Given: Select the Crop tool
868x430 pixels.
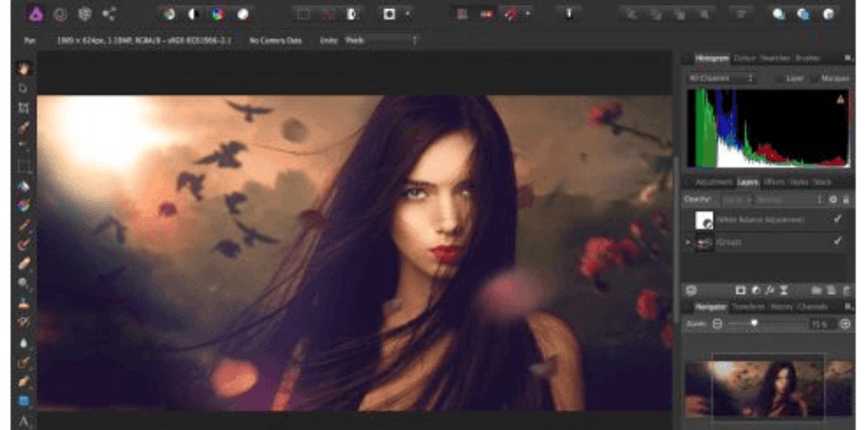Looking at the screenshot, I should pyautogui.click(x=23, y=107).
